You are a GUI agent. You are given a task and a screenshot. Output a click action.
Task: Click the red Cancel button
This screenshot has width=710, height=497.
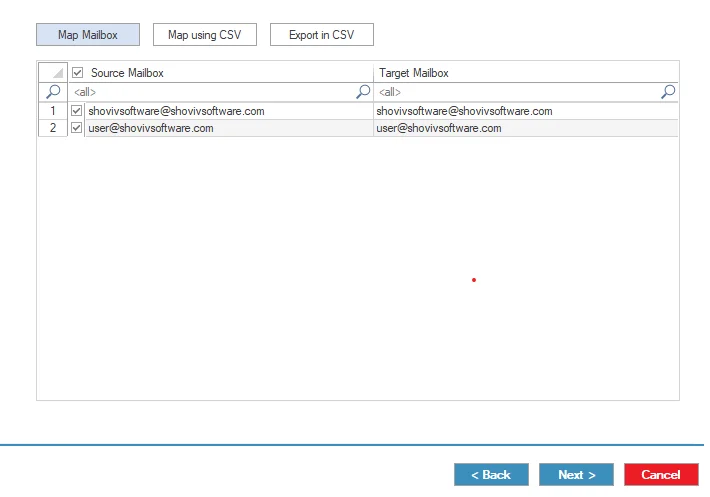point(661,474)
